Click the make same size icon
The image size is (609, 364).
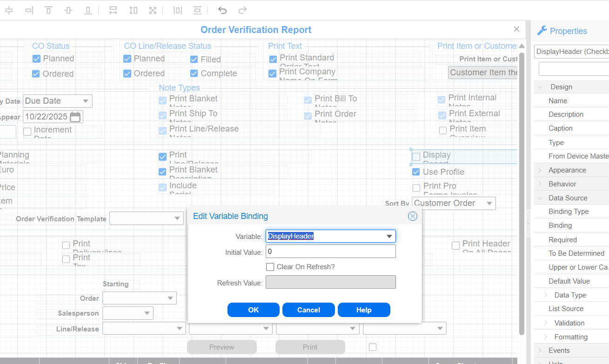click(x=153, y=10)
